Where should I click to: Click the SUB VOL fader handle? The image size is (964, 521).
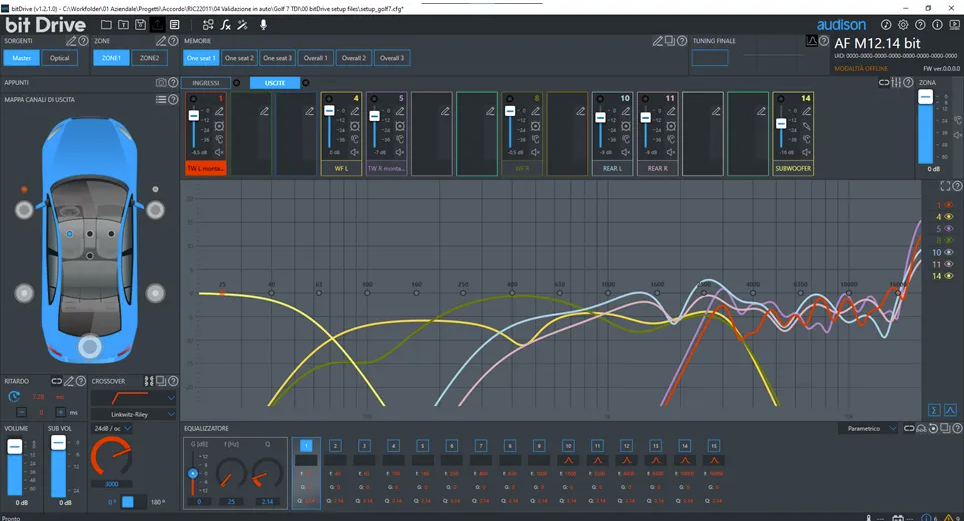point(58,443)
